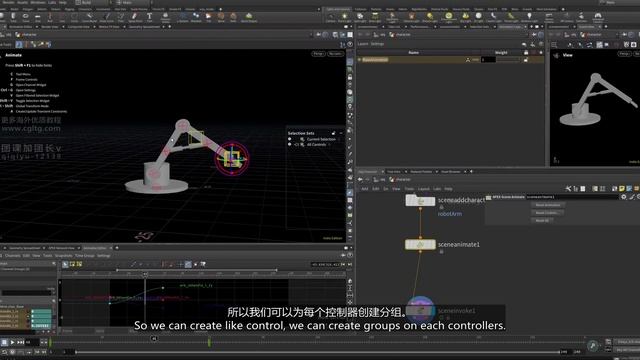Select the Tube shelf tool
Viewport: 640px width, 360px height.
click(x=13, y=17)
